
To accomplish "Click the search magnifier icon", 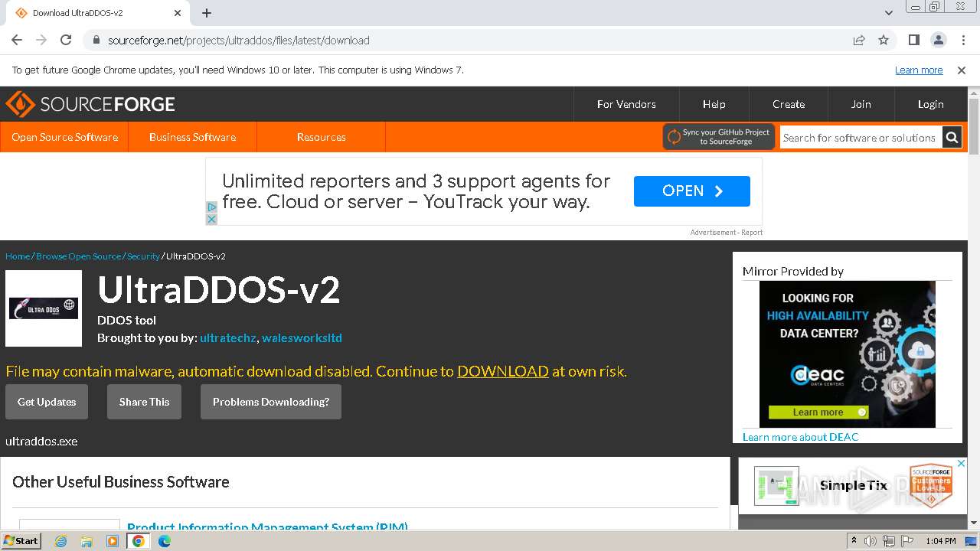I will pyautogui.click(x=952, y=138).
